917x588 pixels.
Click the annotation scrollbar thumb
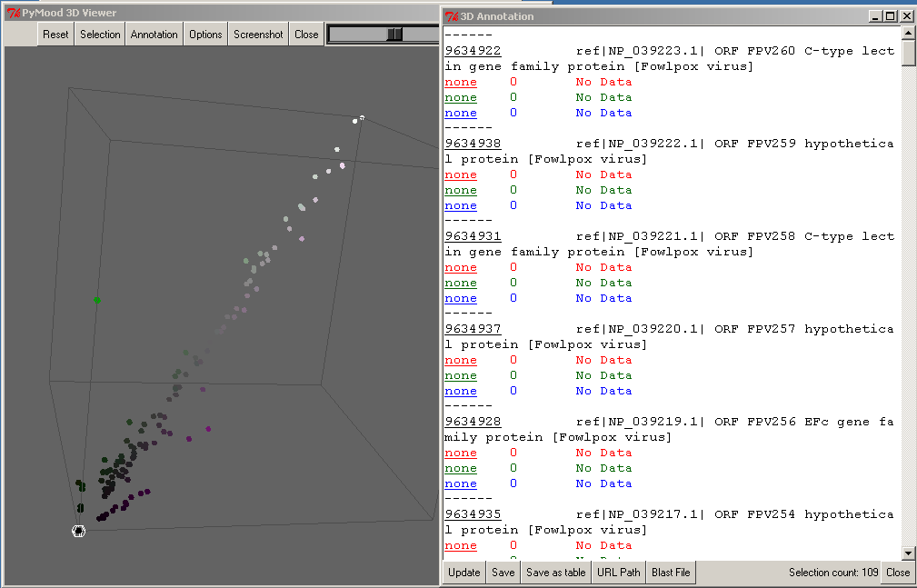(908, 53)
